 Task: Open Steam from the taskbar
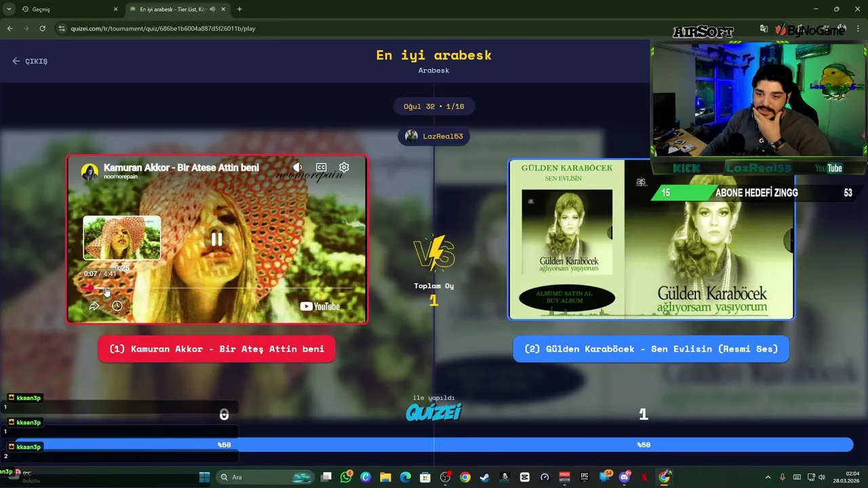pos(485,477)
